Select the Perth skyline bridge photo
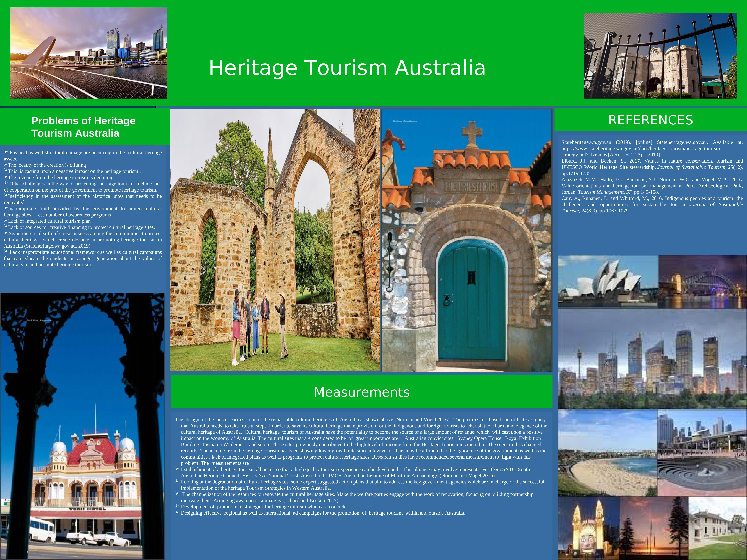 pyautogui.click(x=89, y=53)
